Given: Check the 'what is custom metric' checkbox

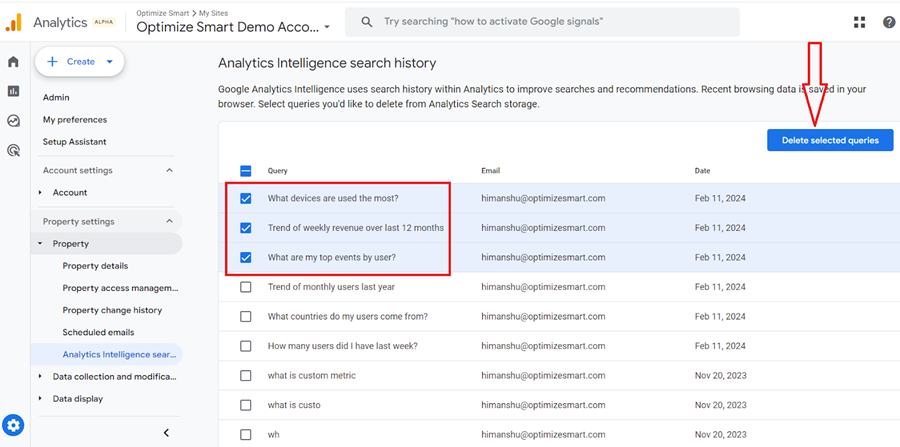Looking at the screenshot, I should 246,376.
